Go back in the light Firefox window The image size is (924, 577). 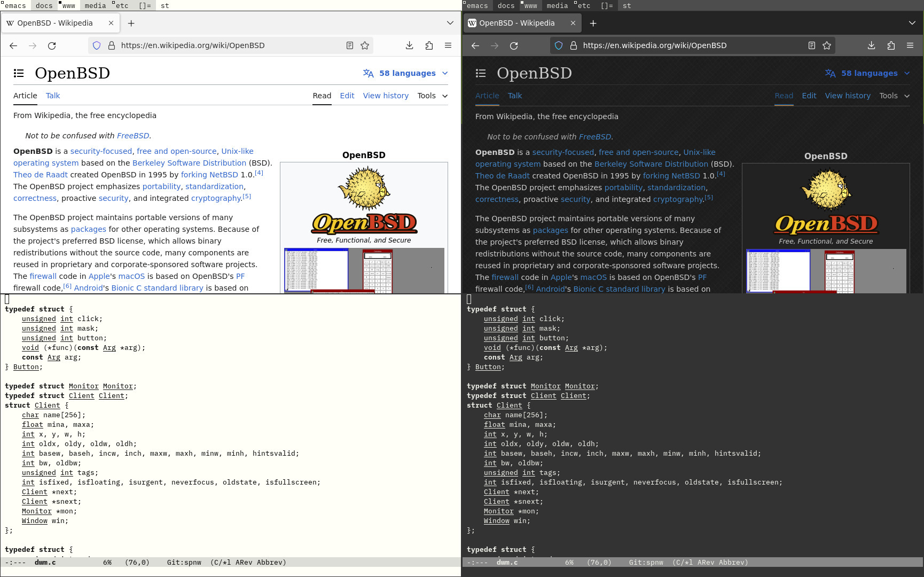pos(13,45)
